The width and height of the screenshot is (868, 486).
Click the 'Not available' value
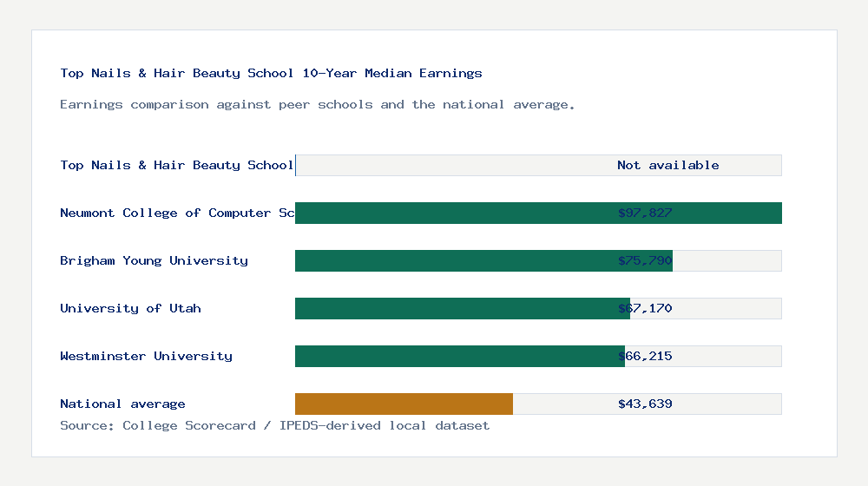coord(668,165)
